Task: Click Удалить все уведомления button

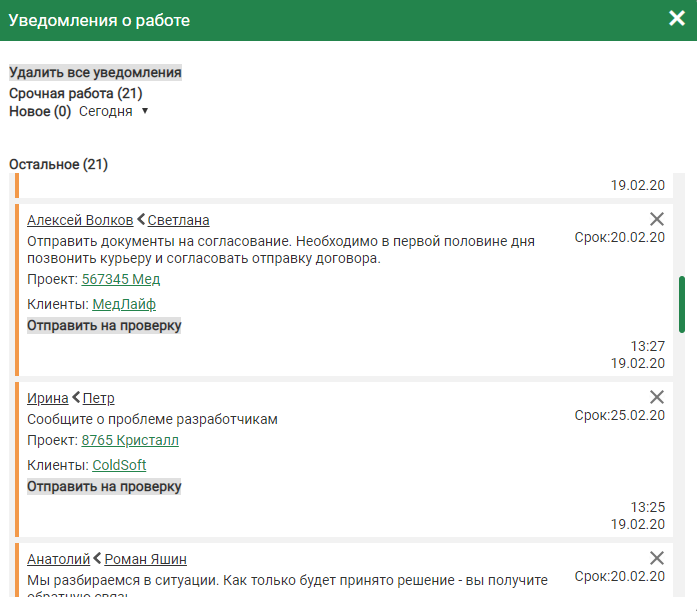Action: (95, 73)
